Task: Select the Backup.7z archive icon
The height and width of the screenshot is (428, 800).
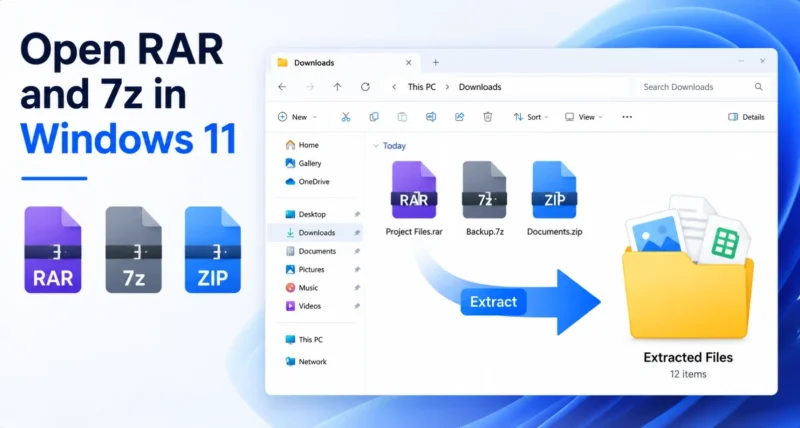Action: coord(484,190)
